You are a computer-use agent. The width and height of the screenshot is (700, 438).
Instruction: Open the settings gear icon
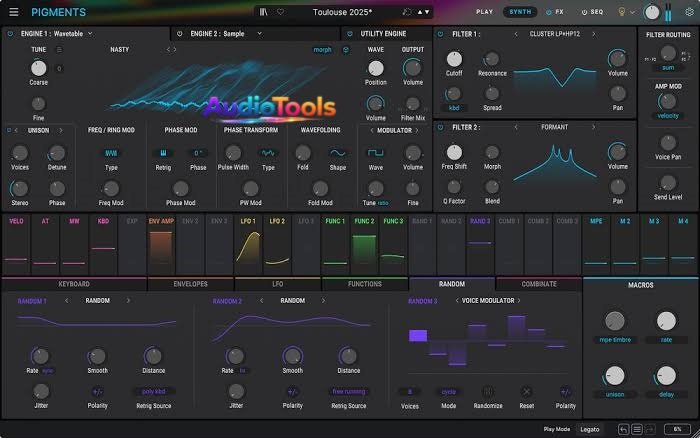pyautogui.click(x=689, y=12)
